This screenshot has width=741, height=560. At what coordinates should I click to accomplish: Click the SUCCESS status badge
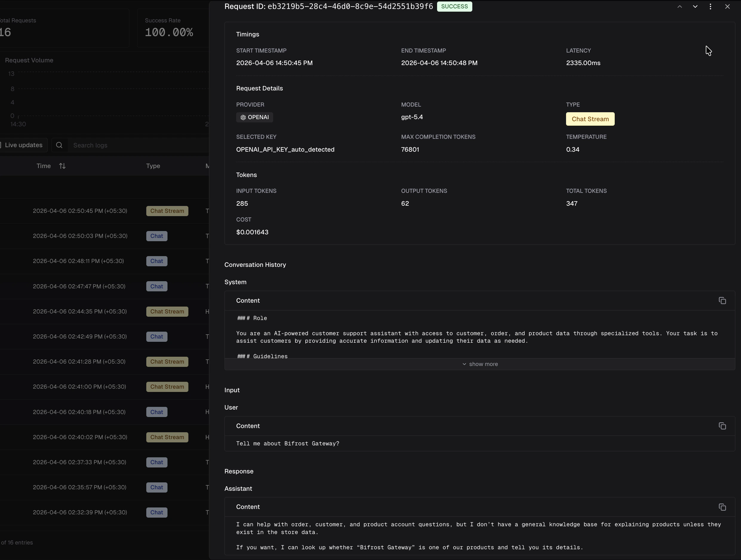pos(454,6)
